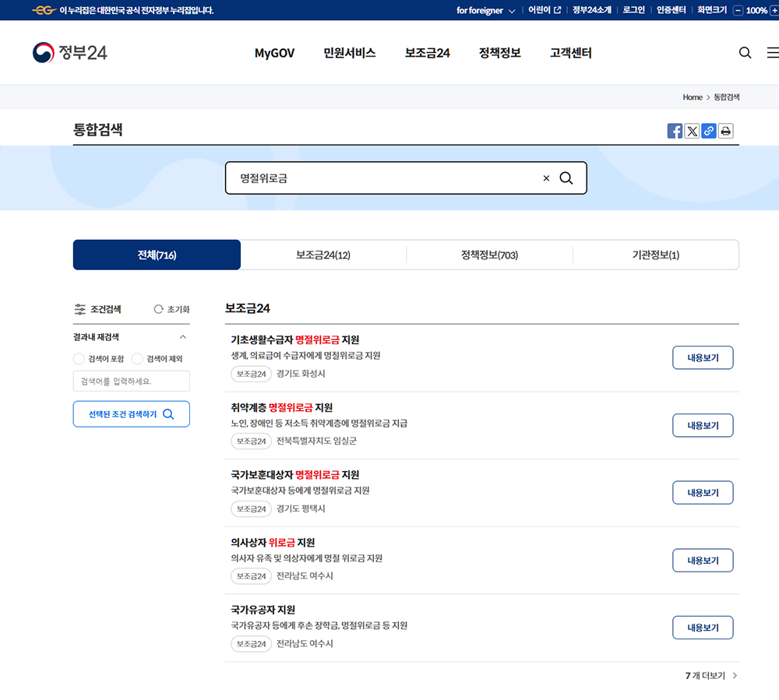779x700 pixels.
Task: Open the MyGOV menu item
Action: (x=274, y=53)
